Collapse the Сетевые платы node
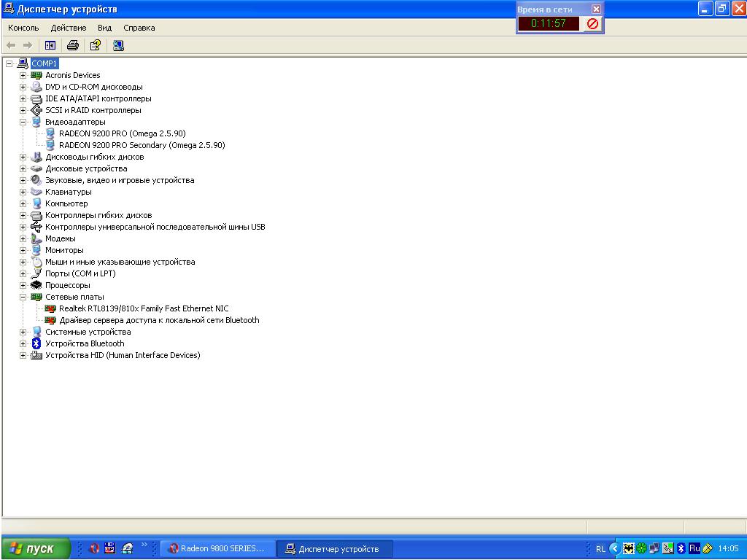Viewport: 747px width, 560px height. click(23, 297)
